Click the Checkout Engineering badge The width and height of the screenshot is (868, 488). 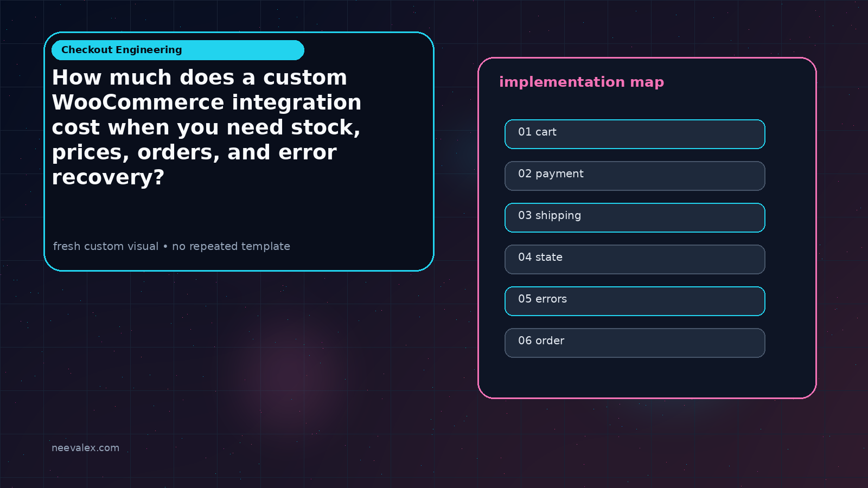[x=178, y=50]
